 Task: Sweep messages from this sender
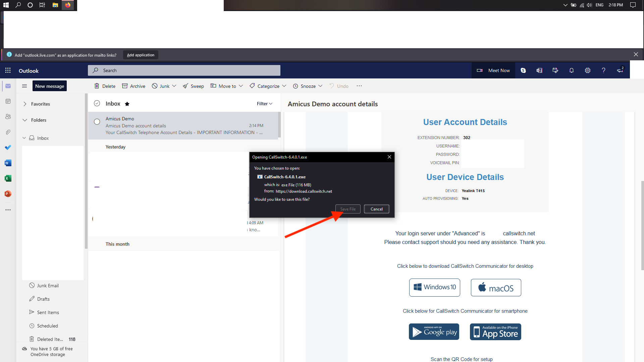pos(193,86)
